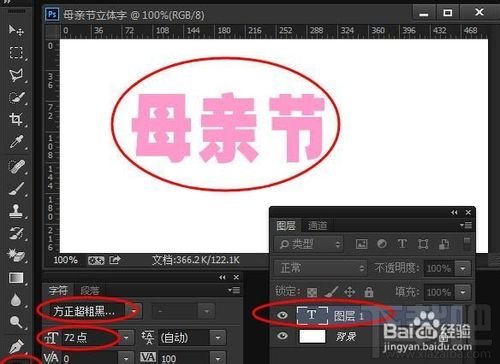Switch to the 图层 tab
The height and width of the screenshot is (364, 500).
pos(286,226)
